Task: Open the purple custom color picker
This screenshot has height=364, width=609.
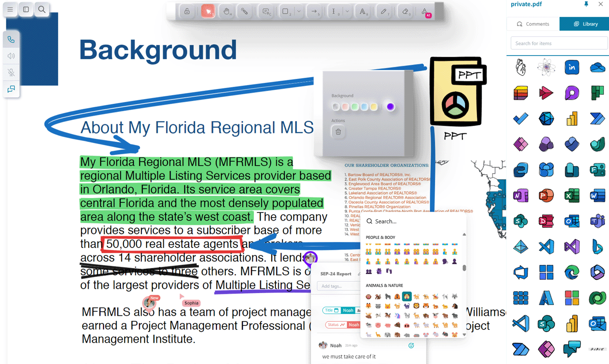Action: click(391, 107)
